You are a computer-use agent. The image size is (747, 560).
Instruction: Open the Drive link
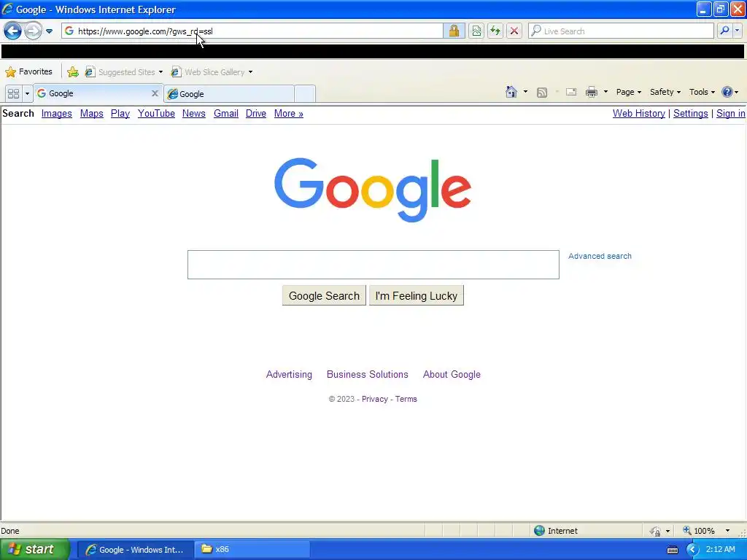(x=256, y=113)
